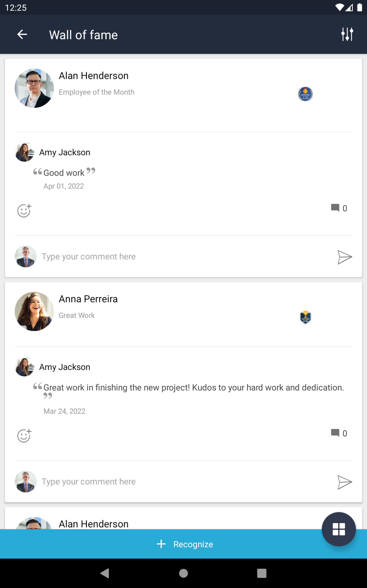Open comments on Mar 24 recognition
Image resolution: width=367 pixels, height=588 pixels.
pyautogui.click(x=339, y=433)
